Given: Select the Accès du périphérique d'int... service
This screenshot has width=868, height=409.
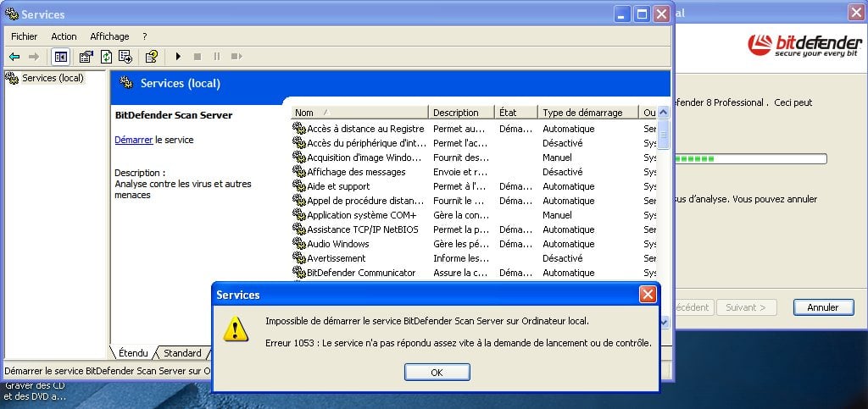Looking at the screenshot, I should [367, 142].
